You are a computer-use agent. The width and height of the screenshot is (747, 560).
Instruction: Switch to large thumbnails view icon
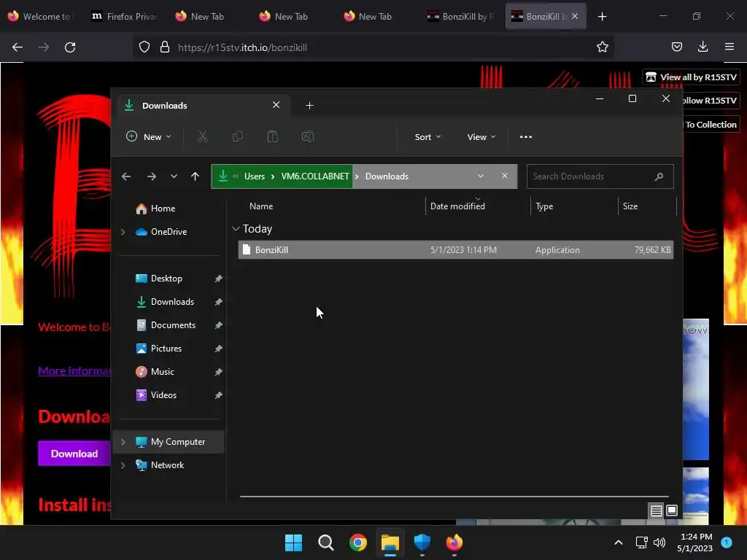[x=672, y=510]
